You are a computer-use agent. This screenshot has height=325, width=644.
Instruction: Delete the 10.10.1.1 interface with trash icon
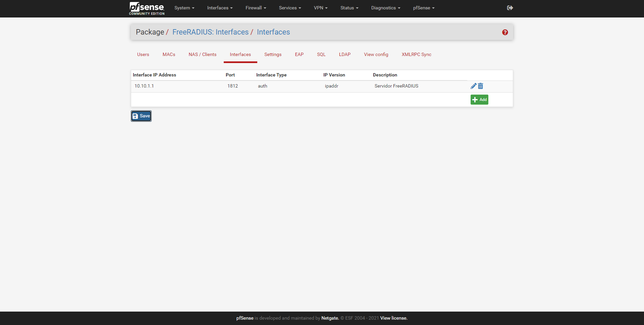[481, 86]
